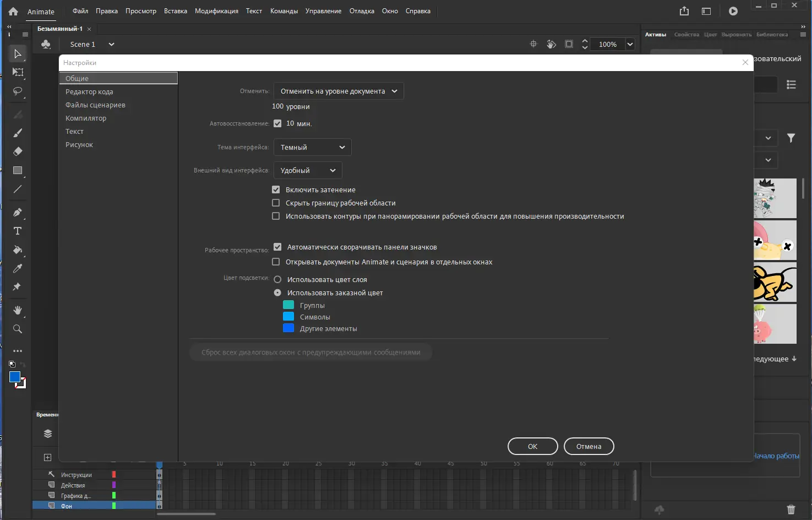Click the zoom stepper arrows beside 100%
The width and height of the screenshot is (812, 520).
coord(585,44)
